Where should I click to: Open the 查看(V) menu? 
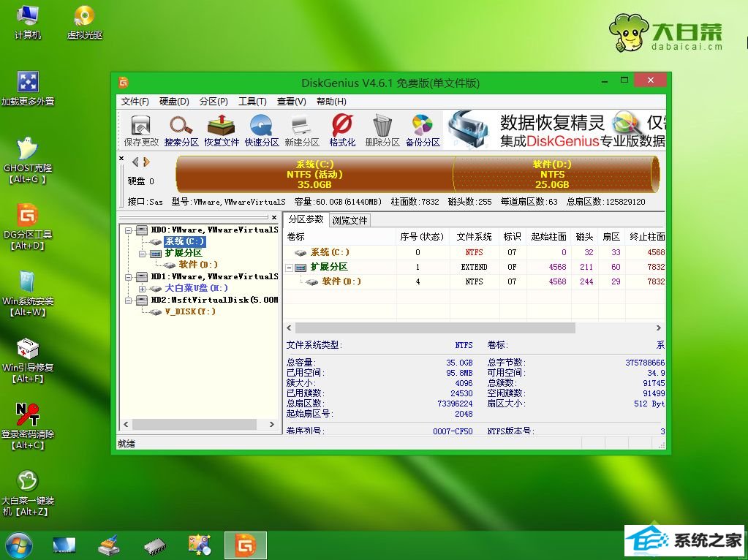pos(292,102)
